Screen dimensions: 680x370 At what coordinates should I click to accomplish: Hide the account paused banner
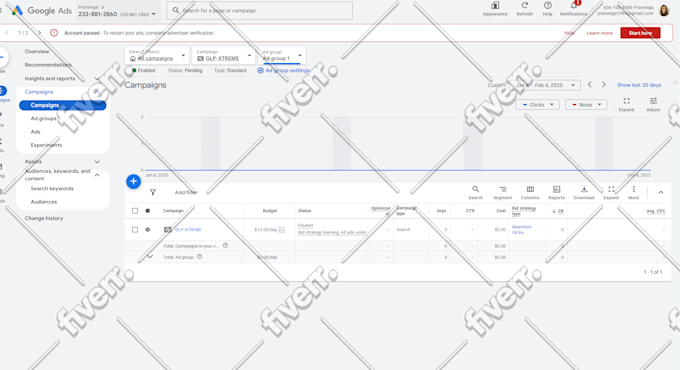tap(569, 33)
